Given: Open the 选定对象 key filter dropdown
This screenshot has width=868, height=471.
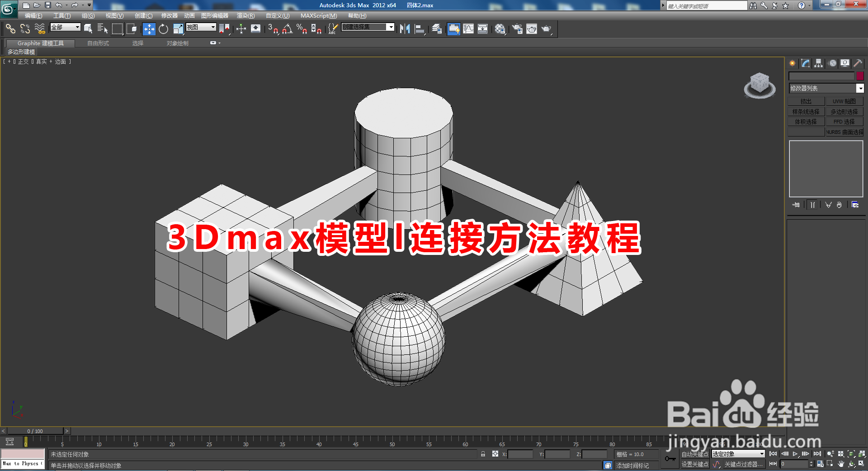Looking at the screenshot, I should click(738, 454).
